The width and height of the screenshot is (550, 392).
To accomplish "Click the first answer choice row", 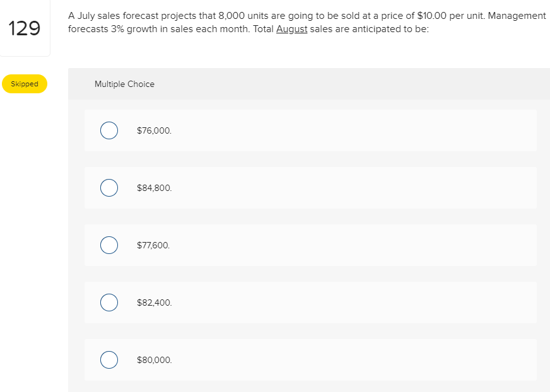I will point(310,130).
